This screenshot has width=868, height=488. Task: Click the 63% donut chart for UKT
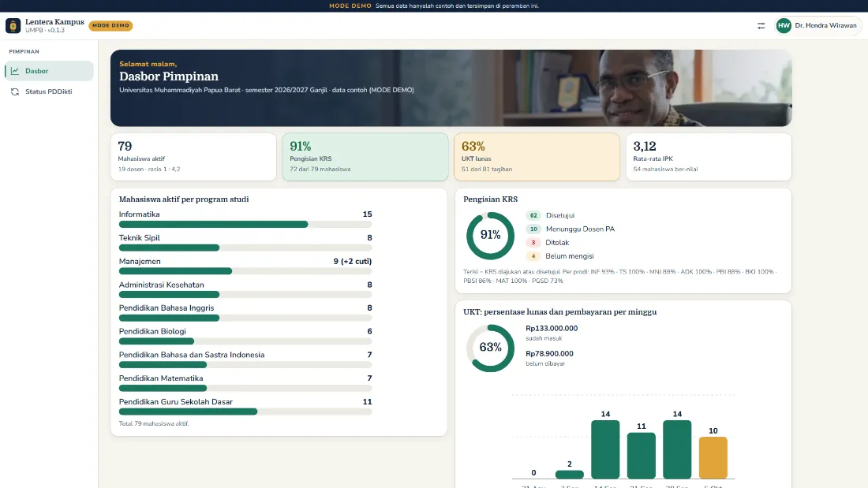click(x=491, y=348)
